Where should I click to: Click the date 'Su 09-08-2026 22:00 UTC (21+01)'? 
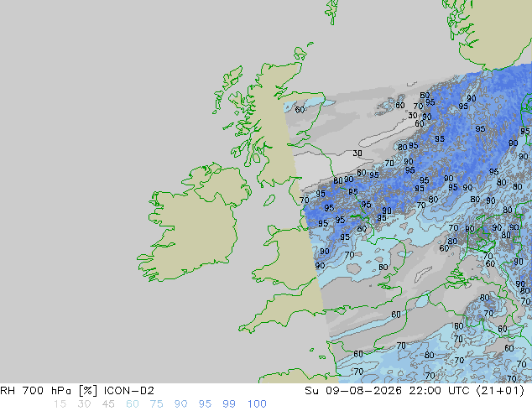point(415,391)
